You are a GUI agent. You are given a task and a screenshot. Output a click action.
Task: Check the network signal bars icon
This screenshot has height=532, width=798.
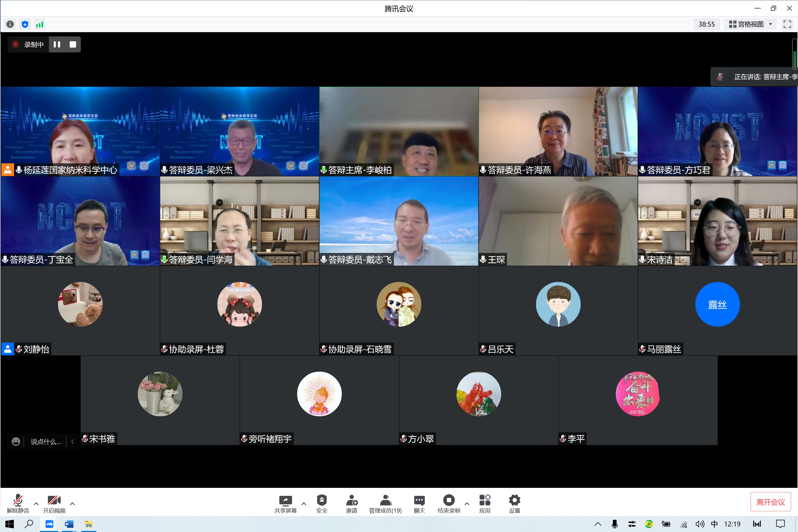tap(40, 24)
